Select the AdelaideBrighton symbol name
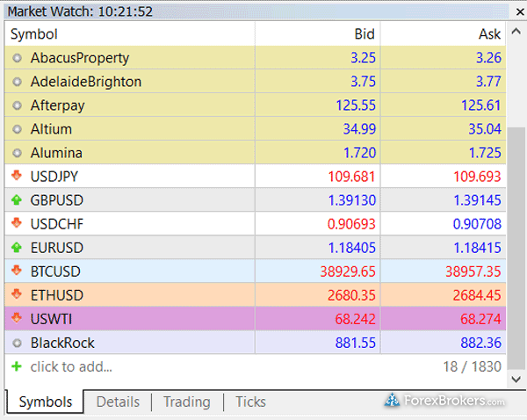Screen dimensions: 527x420 86,82
